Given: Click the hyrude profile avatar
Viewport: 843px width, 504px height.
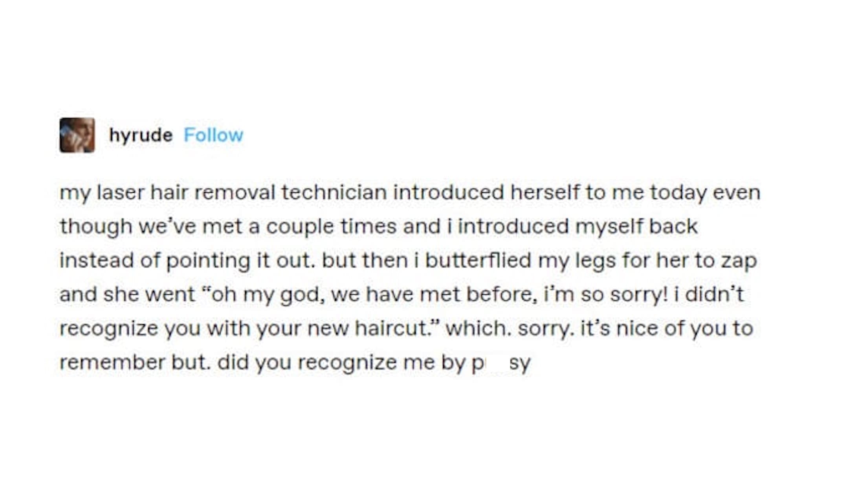Looking at the screenshot, I should 77,135.
